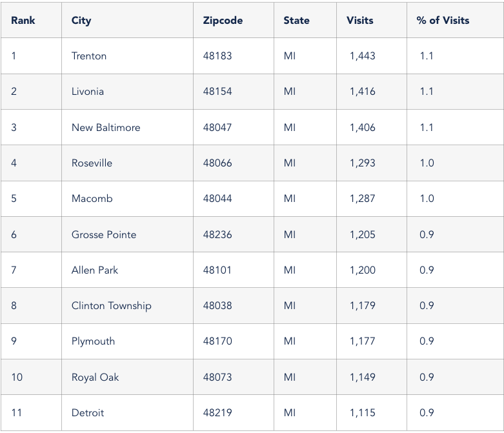Click the Rank column header

coord(23,21)
